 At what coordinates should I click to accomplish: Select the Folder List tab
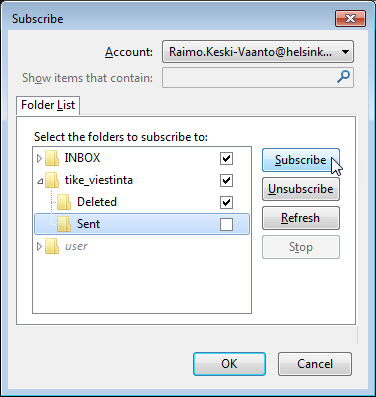click(x=48, y=105)
